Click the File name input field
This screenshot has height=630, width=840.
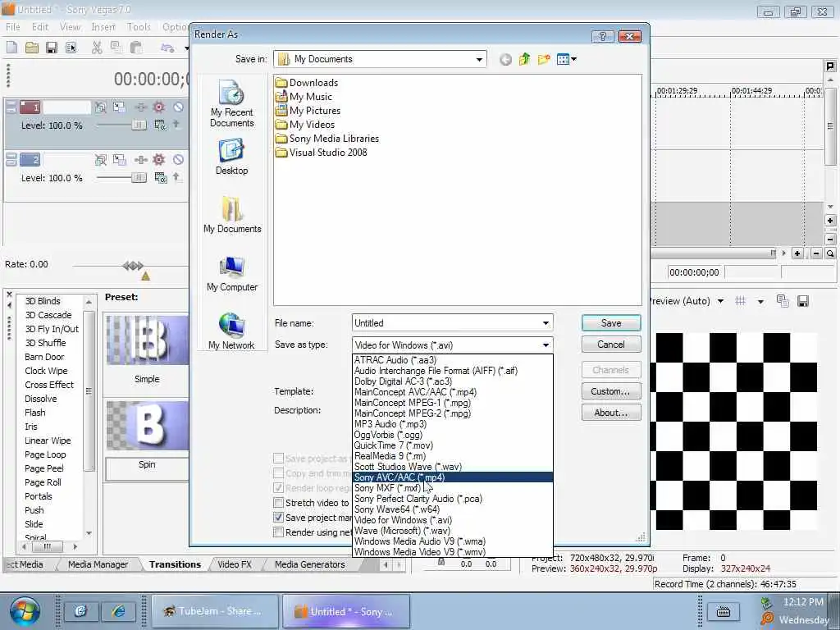(446, 323)
